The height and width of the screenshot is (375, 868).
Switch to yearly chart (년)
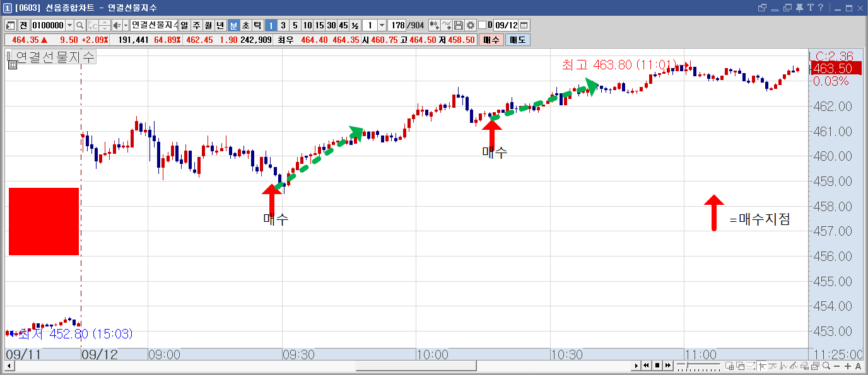(x=220, y=26)
